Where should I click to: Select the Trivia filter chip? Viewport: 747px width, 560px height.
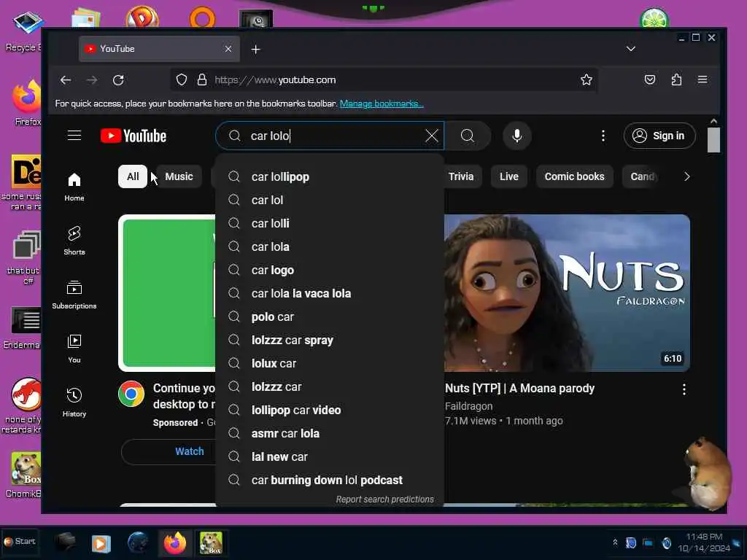461,176
